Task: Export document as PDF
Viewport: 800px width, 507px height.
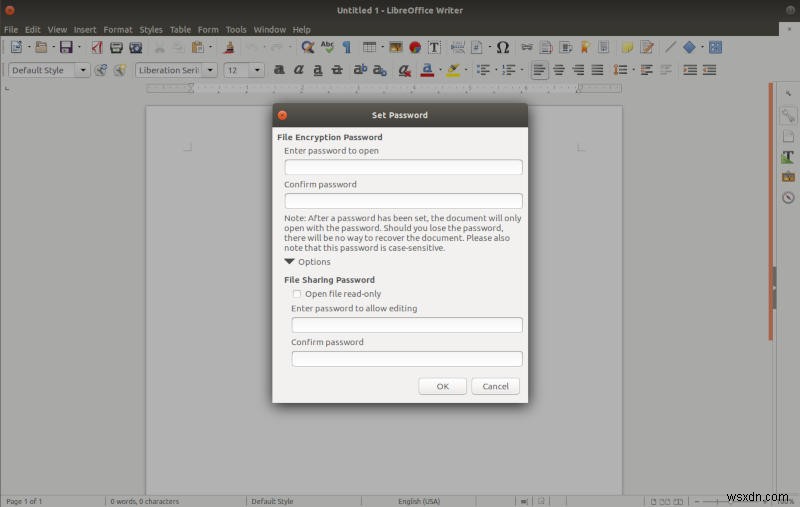Action: coord(97,47)
